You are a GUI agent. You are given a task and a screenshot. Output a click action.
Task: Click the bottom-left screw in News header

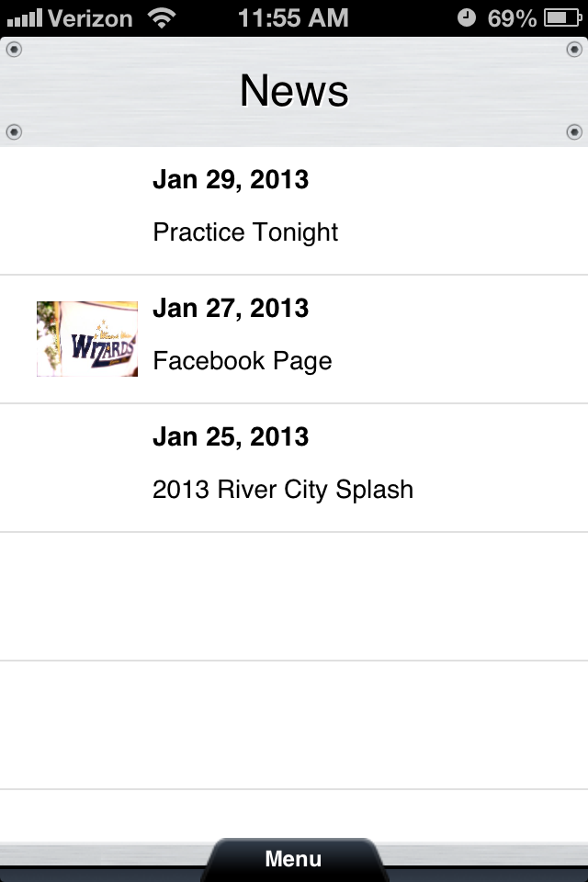point(13,132)
